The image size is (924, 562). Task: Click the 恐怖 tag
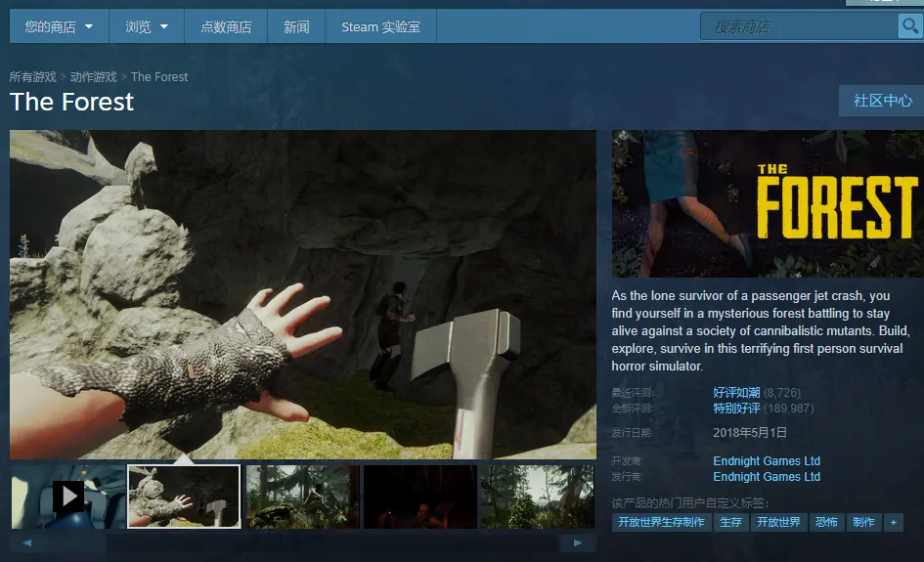(826, 522)
